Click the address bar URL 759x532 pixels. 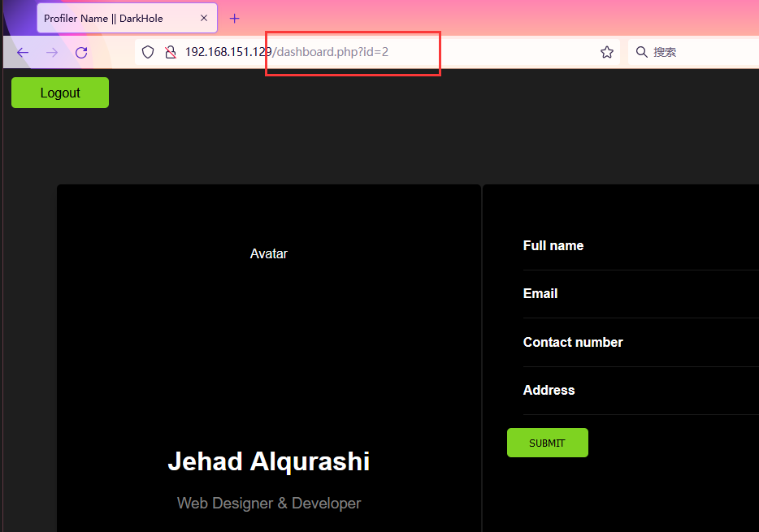tap(325, 52)
